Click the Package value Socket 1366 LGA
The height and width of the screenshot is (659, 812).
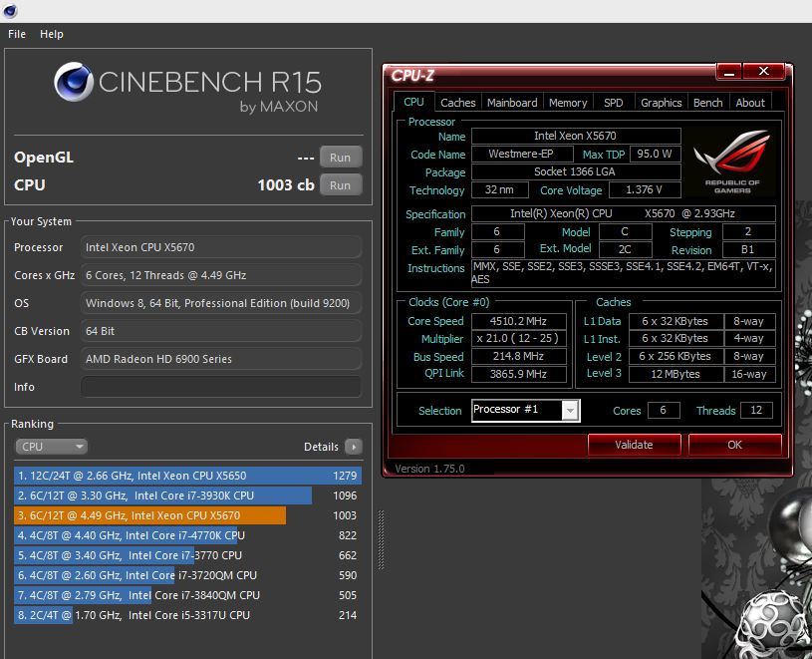pos(576,171)
